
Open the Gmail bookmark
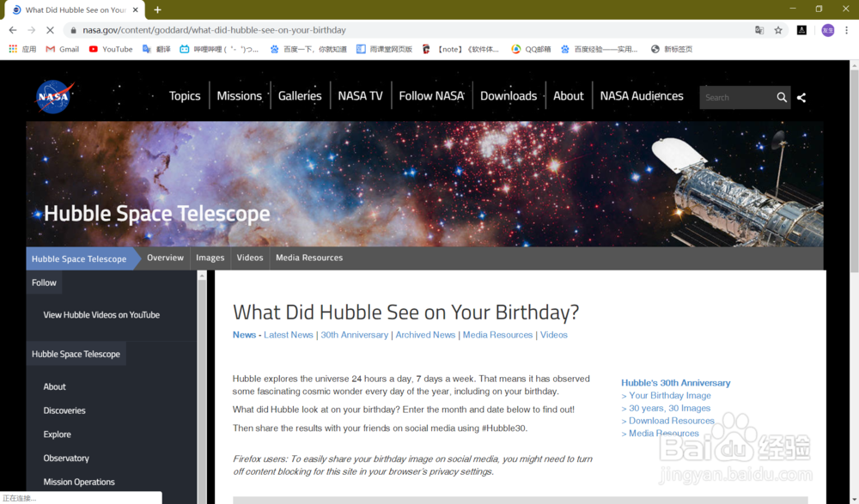[x=63, y=49]
